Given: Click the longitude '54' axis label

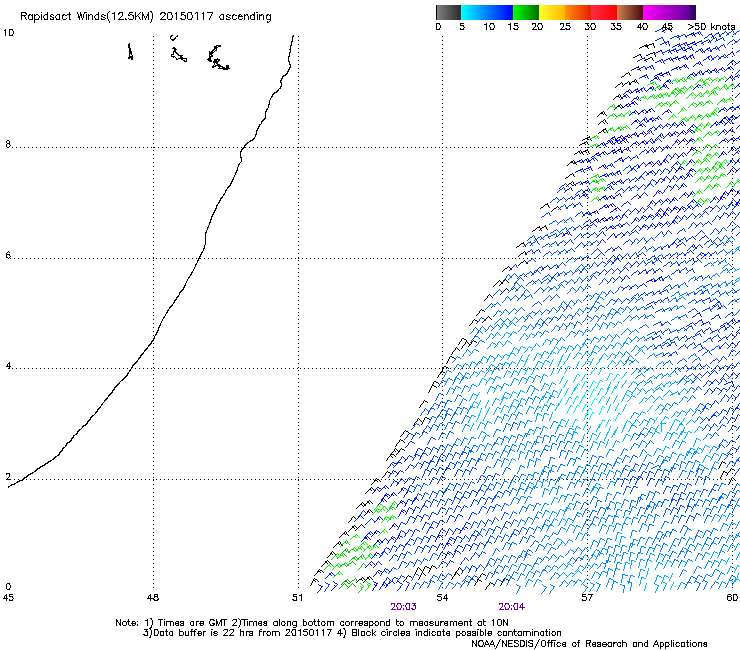Looking at the screenshot, I should (442, 598).
